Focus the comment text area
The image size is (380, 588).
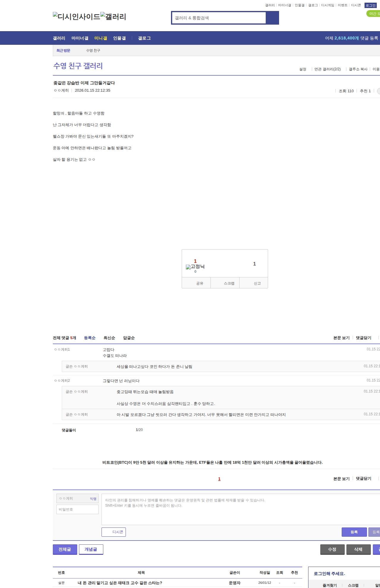point(241,509)
